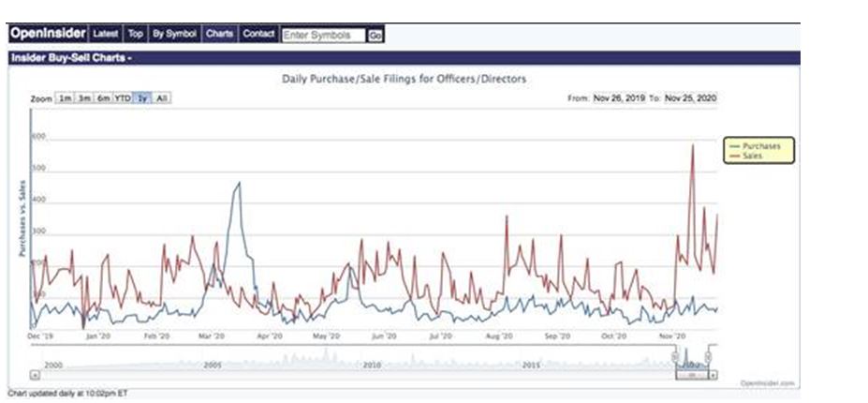Toggle the Sales series in legend
The height and width of the screenshot is (403, 868).
pyautogui.click(x=752, y=157)
